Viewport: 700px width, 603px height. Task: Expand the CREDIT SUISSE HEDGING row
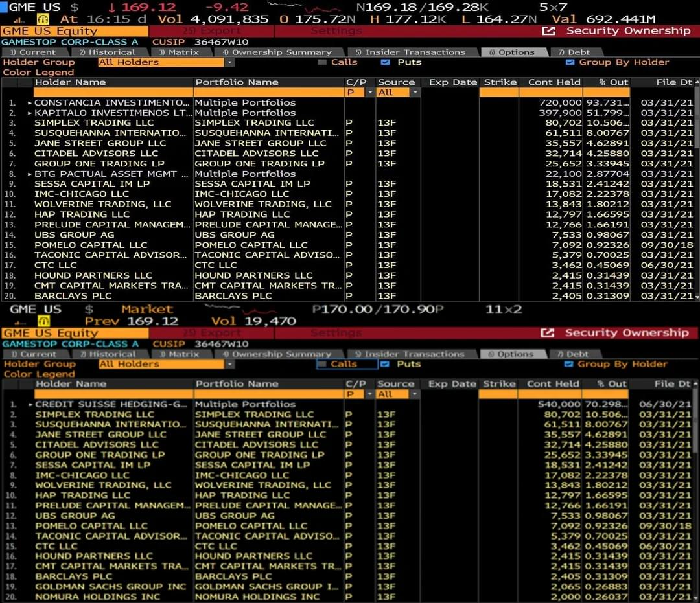tap(30, 405)
